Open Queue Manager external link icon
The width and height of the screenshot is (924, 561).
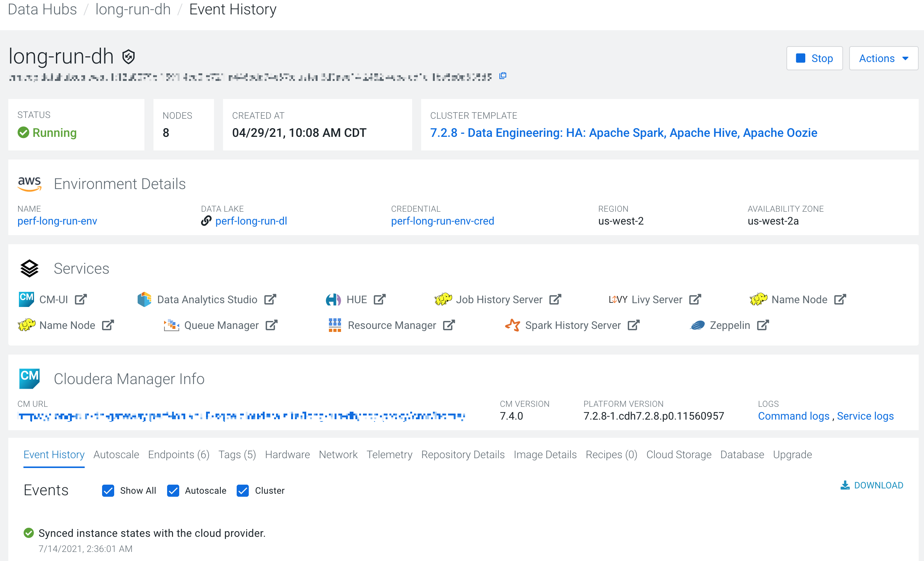point(271,325)
